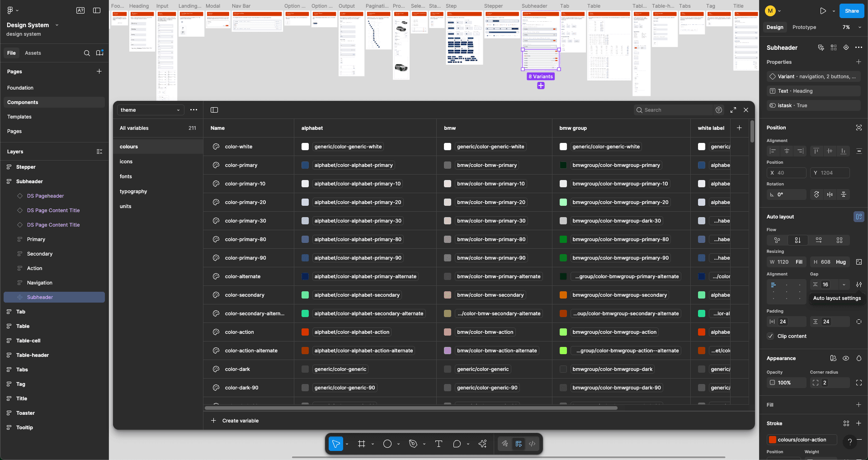Select the Pen tool in toolbar
868x460 pixels.
(413, 444)
